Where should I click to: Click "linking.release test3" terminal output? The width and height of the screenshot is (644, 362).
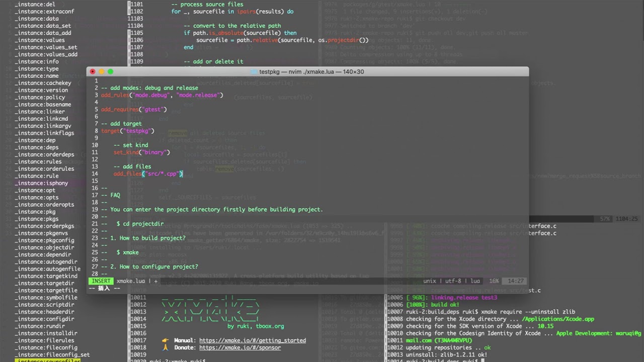pyautogui.click(x=452, y=298)
